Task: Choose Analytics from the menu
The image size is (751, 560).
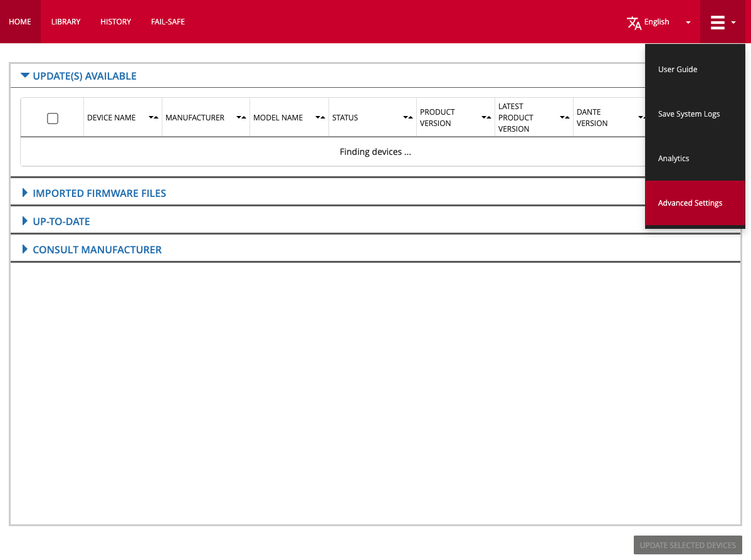Action: pos(695,159)
